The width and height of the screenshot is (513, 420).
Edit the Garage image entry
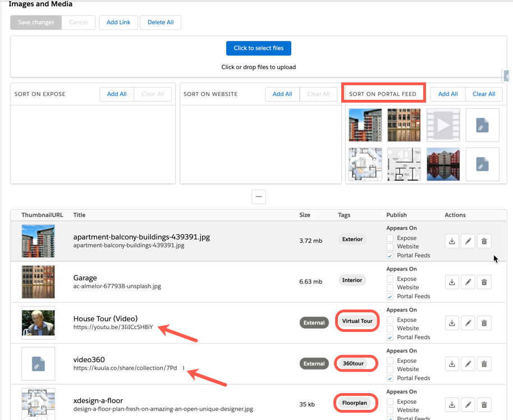click(468, 282)
